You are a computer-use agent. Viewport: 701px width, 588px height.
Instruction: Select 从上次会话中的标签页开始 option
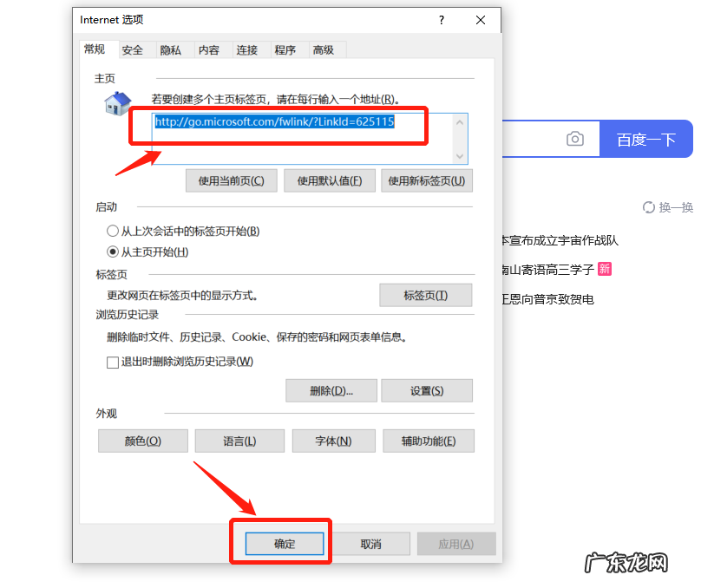tap(113, 231)
